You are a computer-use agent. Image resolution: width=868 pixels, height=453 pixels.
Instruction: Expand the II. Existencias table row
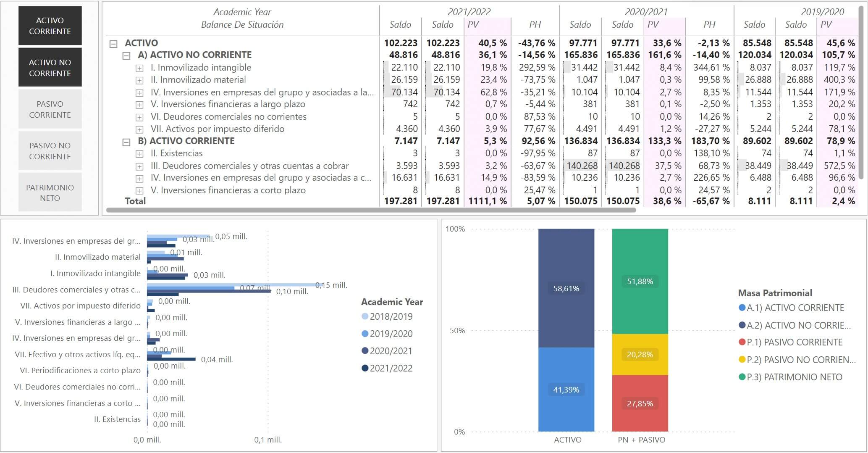[139, 154]
